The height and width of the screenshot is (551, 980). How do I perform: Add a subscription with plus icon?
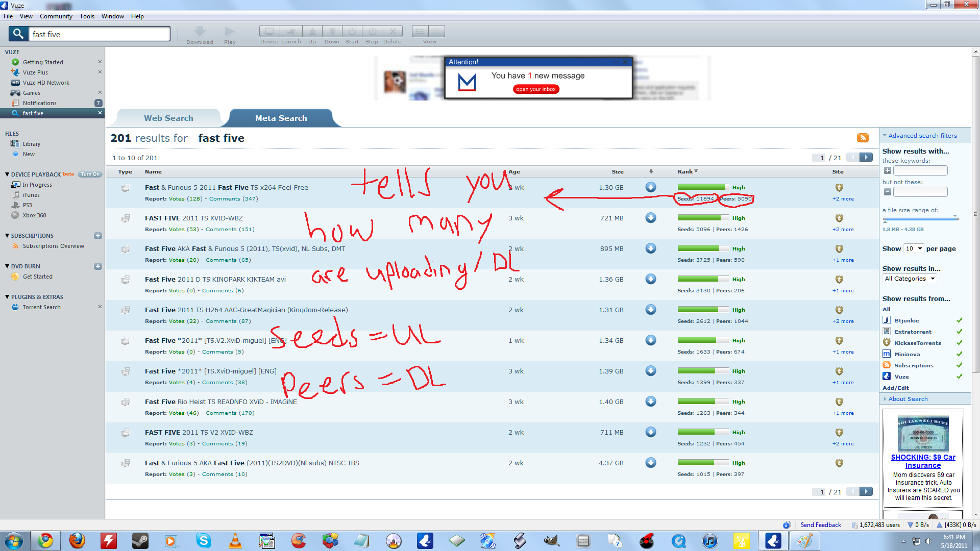[x=98, y=236]
